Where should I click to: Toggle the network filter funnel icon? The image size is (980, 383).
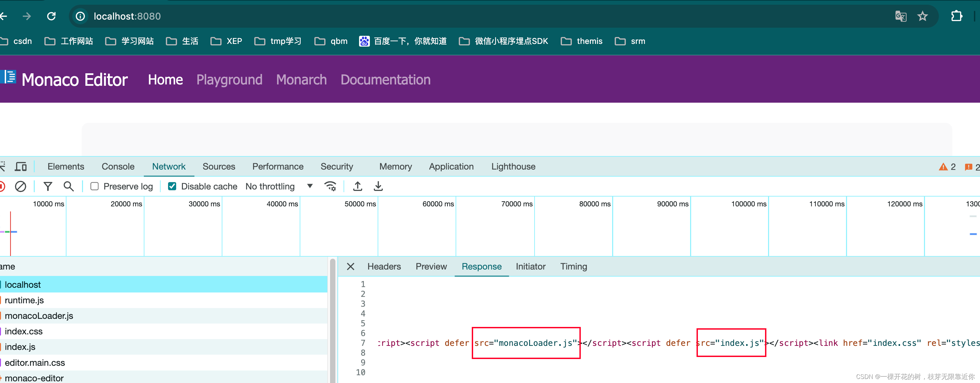48,186
